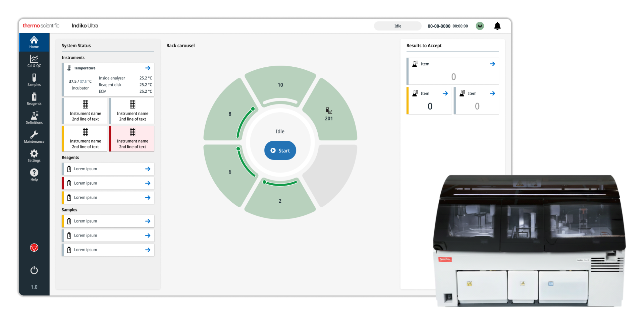644x323 pixels.
Task: Open the Samples page from the sidebar
Action: click(x=34, y=80)
